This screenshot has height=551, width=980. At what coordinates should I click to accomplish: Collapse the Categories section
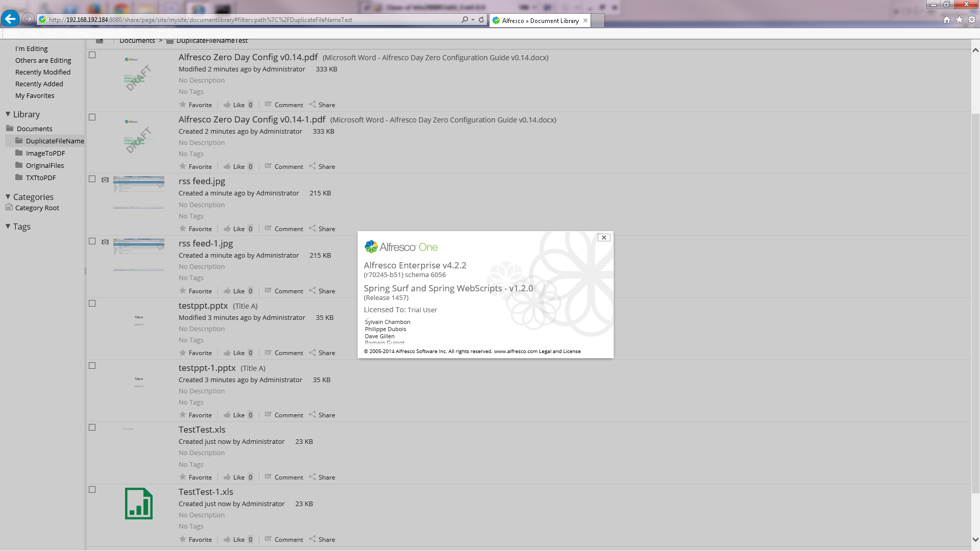(x=8, y=196)
